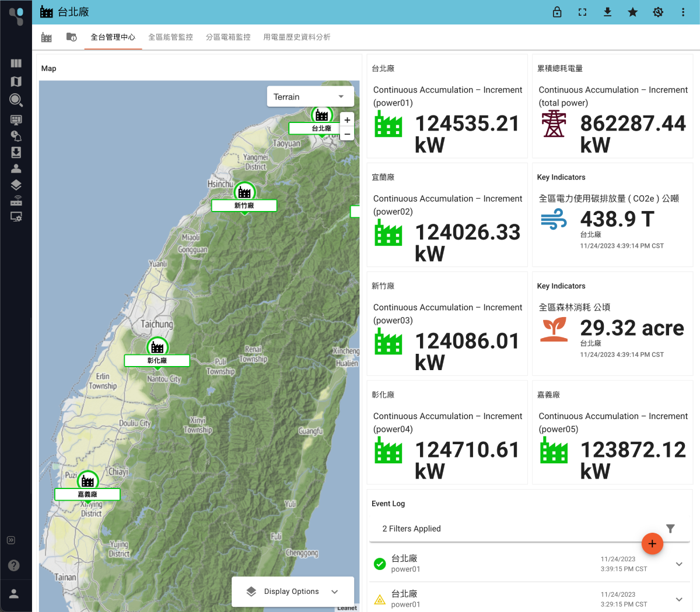Star this dashboard as a favorite
This screenshot has height=612, width=700.
coord(632,12)
